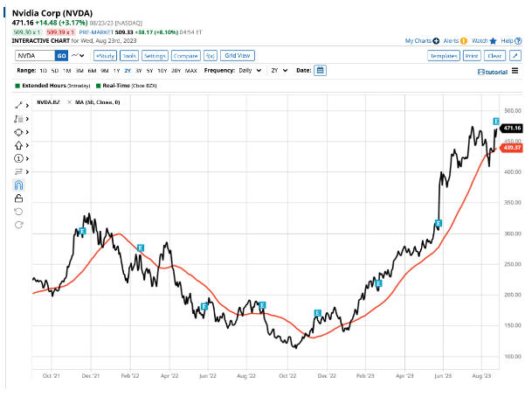Click the Watch star icon
This screenshot has height=404, width=532.
(x=493, y=41)
